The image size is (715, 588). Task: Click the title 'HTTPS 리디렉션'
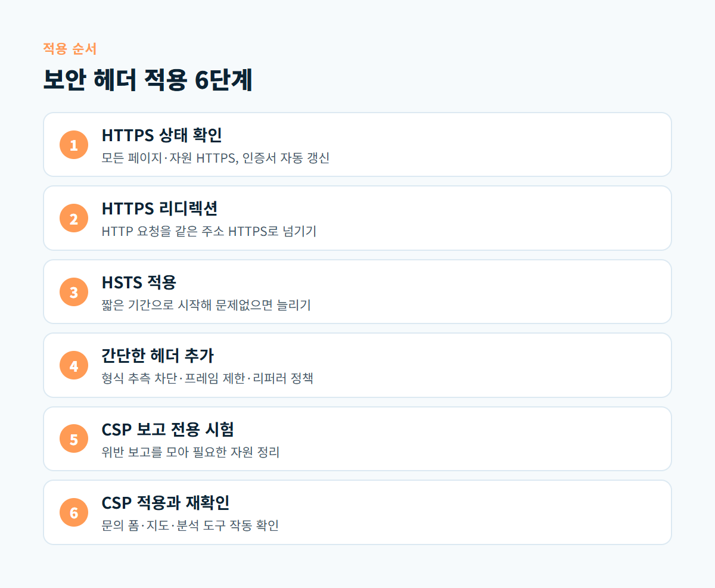(x=160, y=209)
